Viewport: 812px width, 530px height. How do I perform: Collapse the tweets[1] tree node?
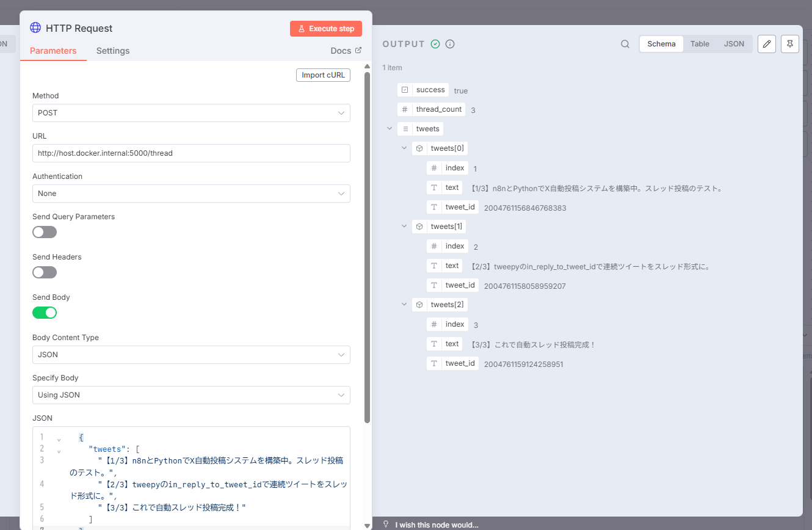tap(404, 227)
